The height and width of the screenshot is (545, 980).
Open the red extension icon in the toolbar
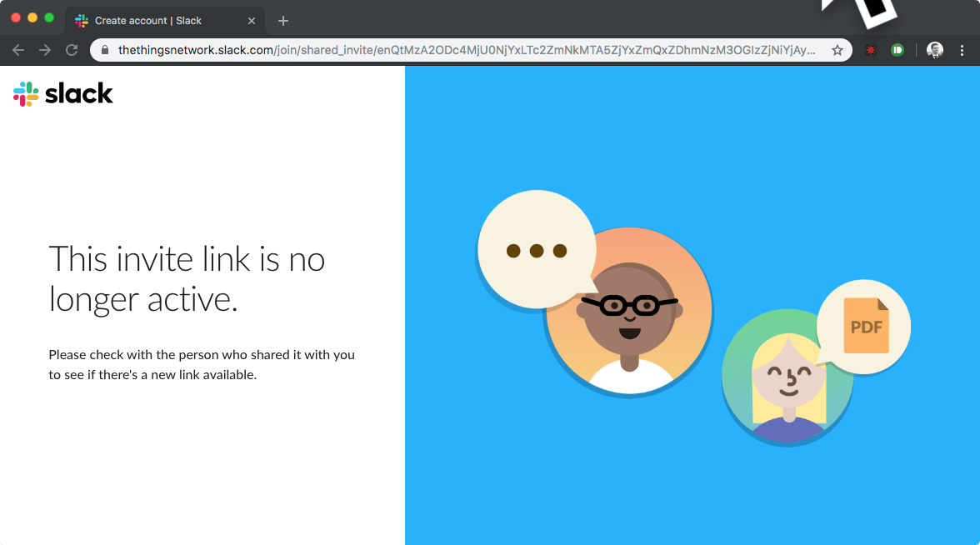point(871,50)
